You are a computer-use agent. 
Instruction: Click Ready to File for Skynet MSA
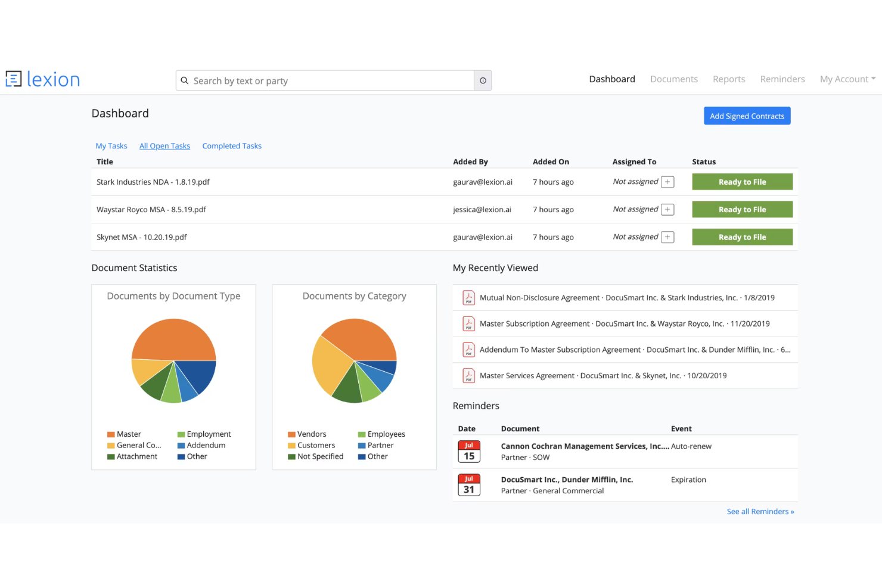[x=743, y=237]
